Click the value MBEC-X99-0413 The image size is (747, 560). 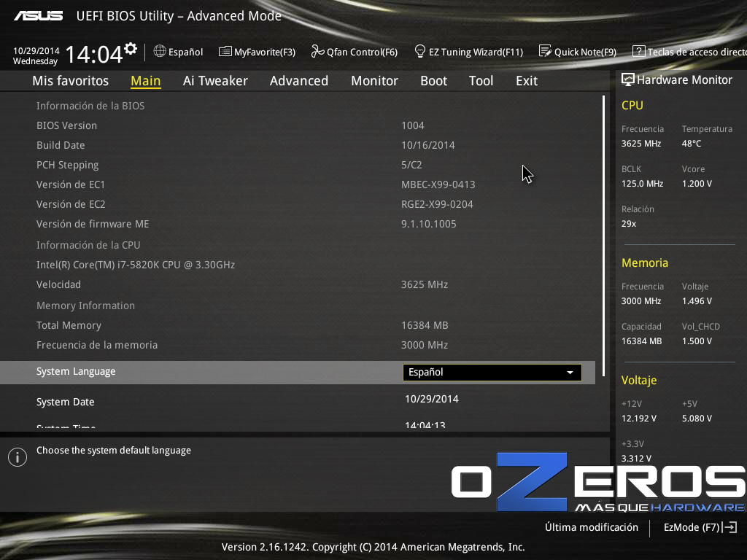coord(438,184)
